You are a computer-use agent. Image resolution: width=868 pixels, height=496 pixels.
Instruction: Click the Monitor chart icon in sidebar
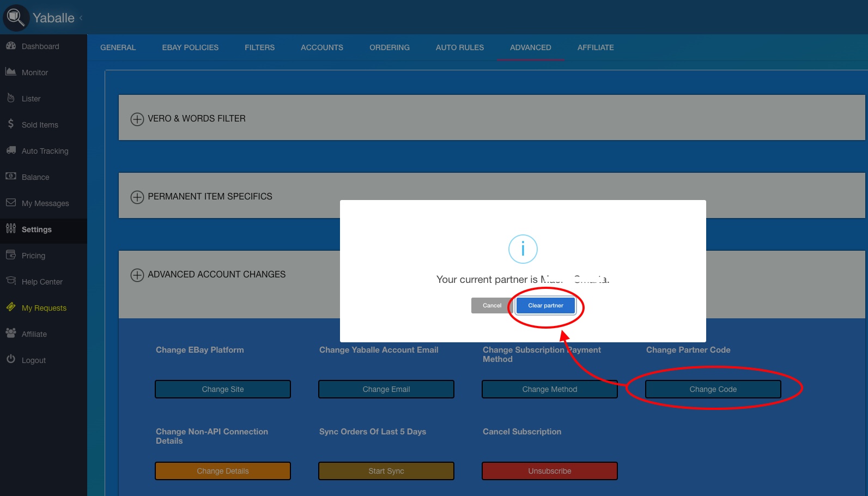tap(11, 72)
